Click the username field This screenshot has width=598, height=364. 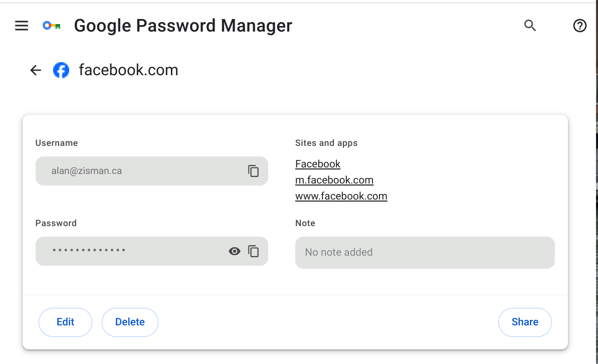click(x=152, y=171)
